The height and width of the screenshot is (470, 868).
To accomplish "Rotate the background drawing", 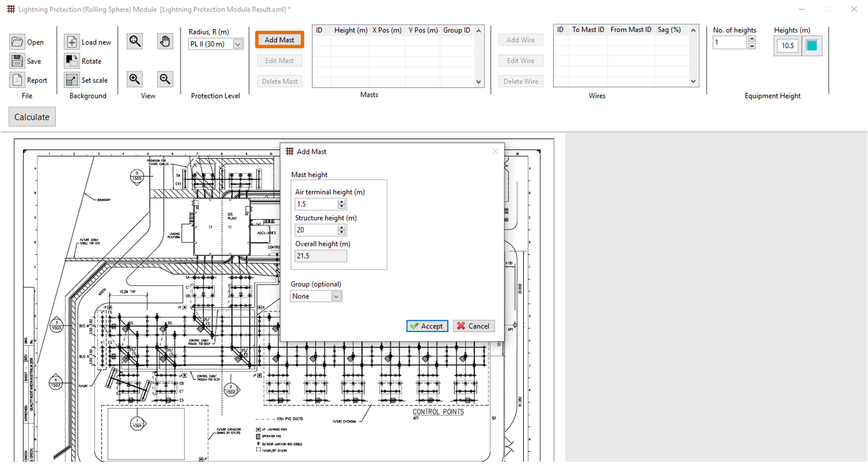I will click(71, 61).
